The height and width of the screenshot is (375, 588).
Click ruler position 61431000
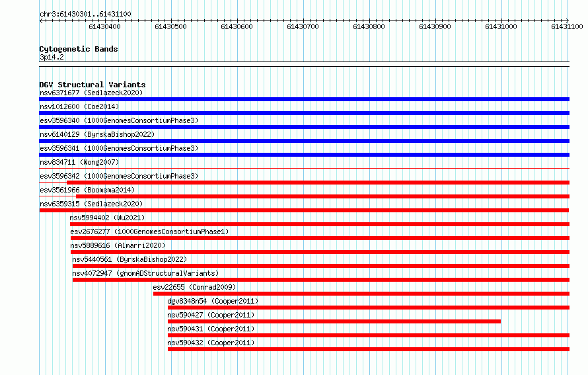coord(501,26)
